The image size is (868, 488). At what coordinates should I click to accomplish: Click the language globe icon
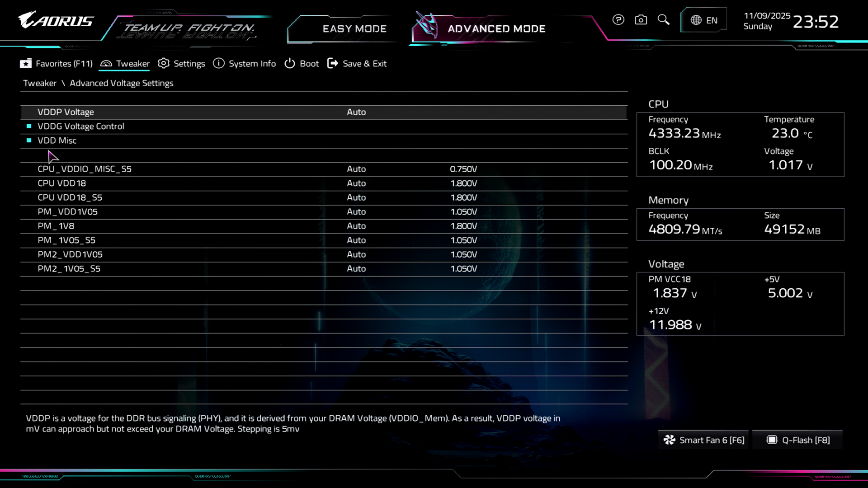696,20
